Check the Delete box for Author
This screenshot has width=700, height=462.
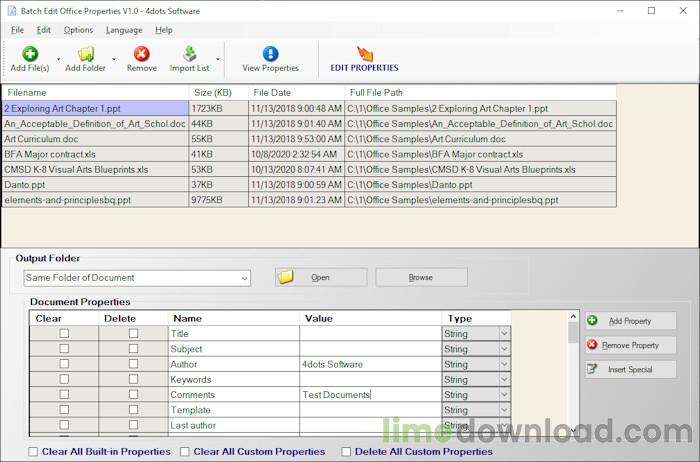point(133,364)
